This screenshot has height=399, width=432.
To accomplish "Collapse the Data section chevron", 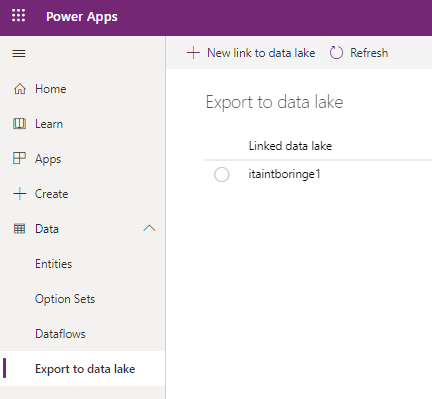I will (x=149, y=228).
